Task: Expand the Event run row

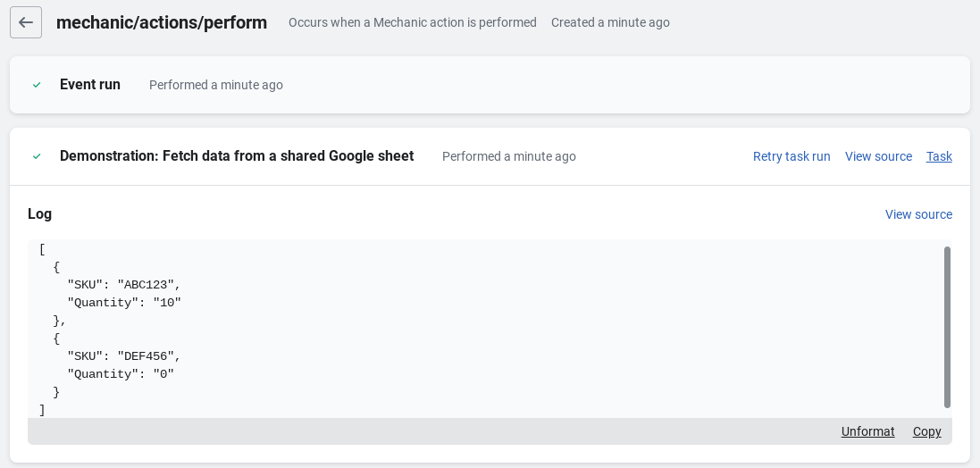Action: 90,85
